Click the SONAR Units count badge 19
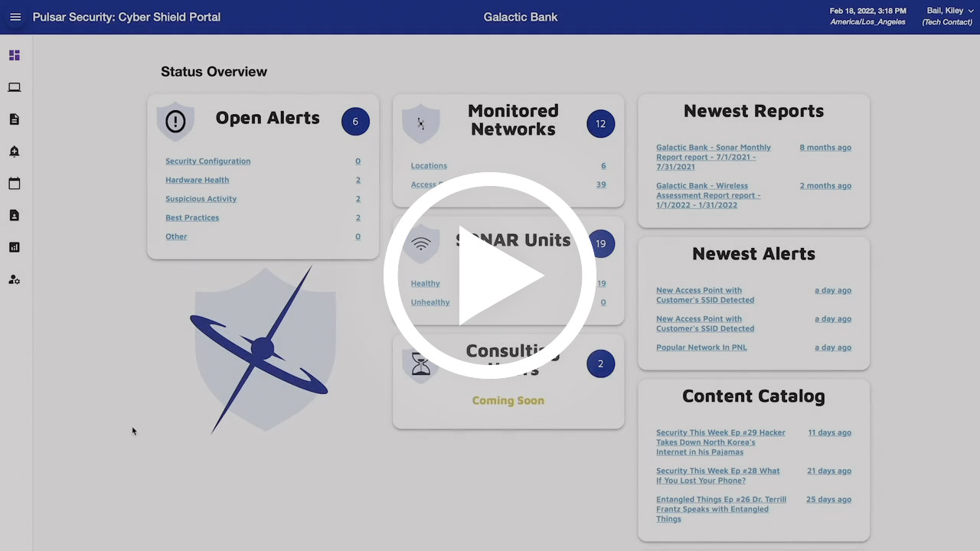Viewport: 980px width, 551px height. 600,244
